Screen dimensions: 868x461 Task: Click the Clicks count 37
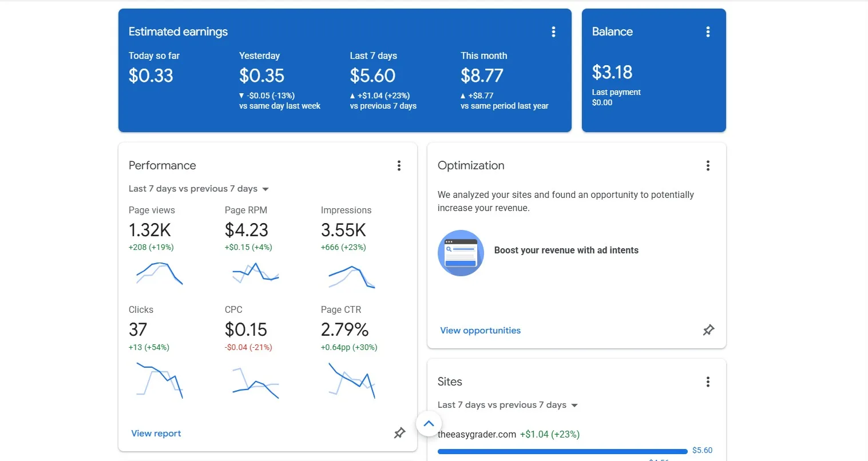[x=138, y=329]
